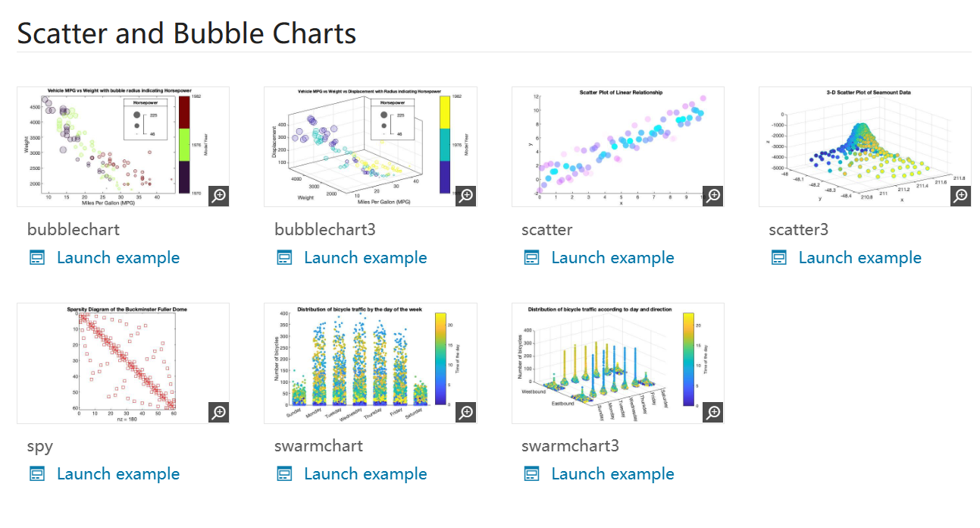980x528 pixels.
Task: Enlarge the scatter plot via magnifier icon
Action: click(713, 196)
